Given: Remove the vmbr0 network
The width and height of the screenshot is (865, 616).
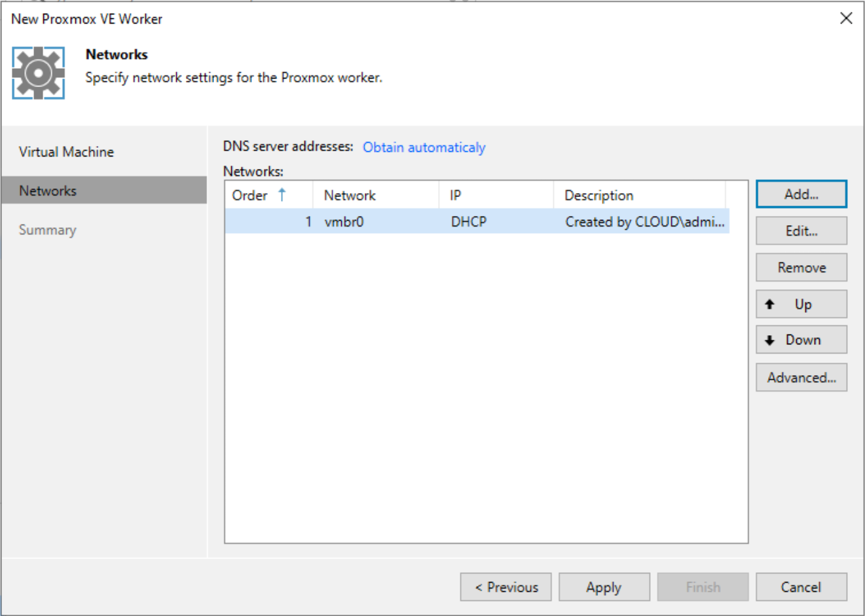Looking at the screenshot, I should [x=801, y=267].
